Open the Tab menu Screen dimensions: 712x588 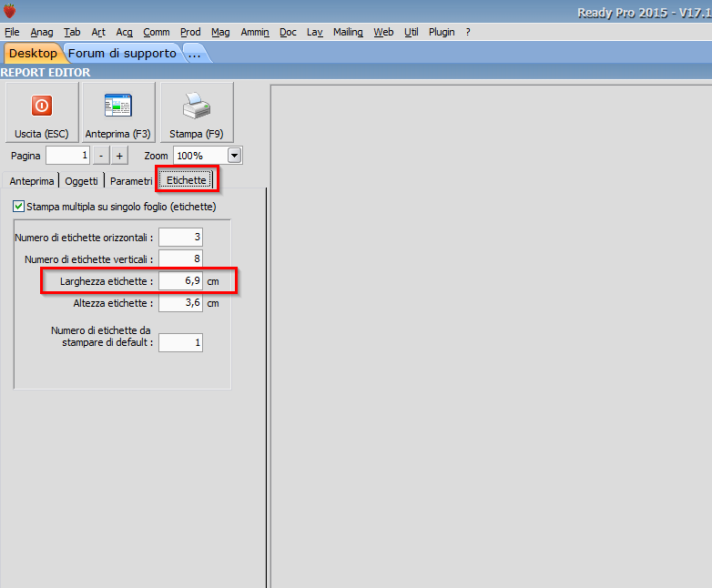click(x=72, y=32)
